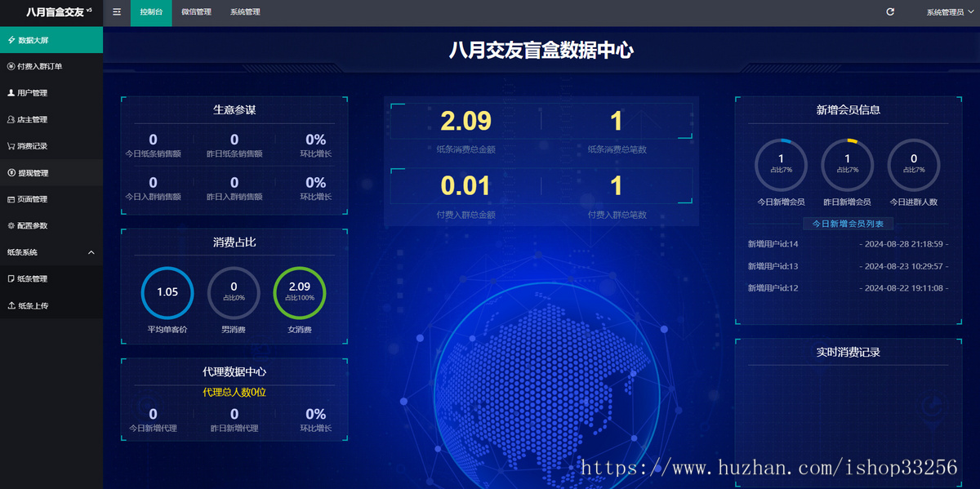Switch to the 微信管理 tab
The height and width of the screenshot is (489, 980).
click(x=196, y=12)
